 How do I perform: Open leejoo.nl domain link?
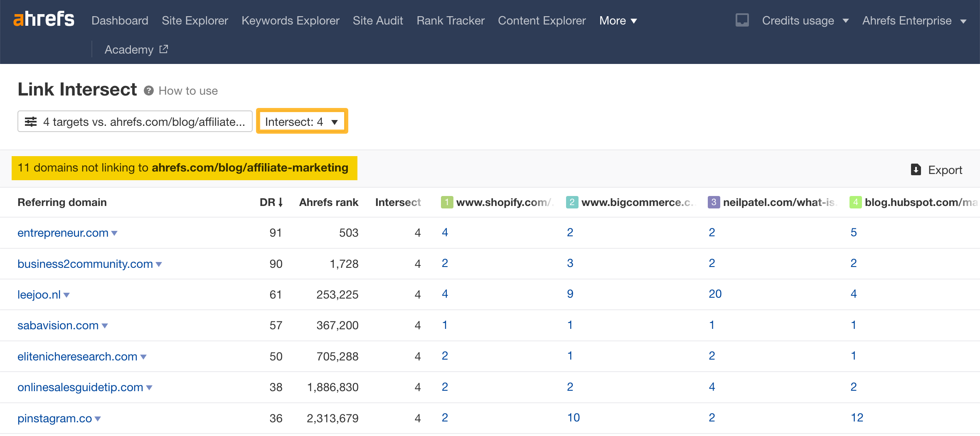click(39, 294)
